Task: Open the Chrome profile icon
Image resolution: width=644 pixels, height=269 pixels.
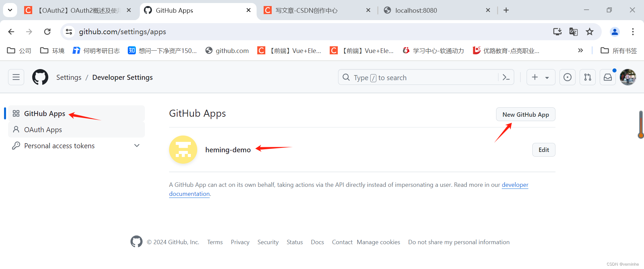Action: [615, 32]
